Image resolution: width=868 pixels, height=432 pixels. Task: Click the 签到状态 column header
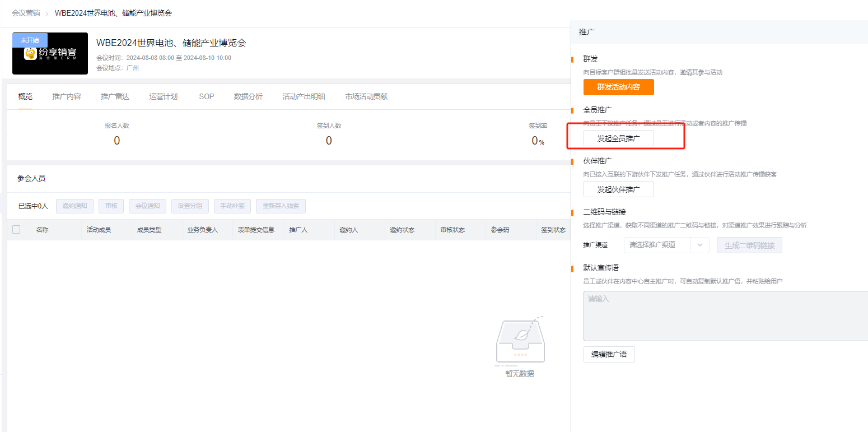point(553,230)
